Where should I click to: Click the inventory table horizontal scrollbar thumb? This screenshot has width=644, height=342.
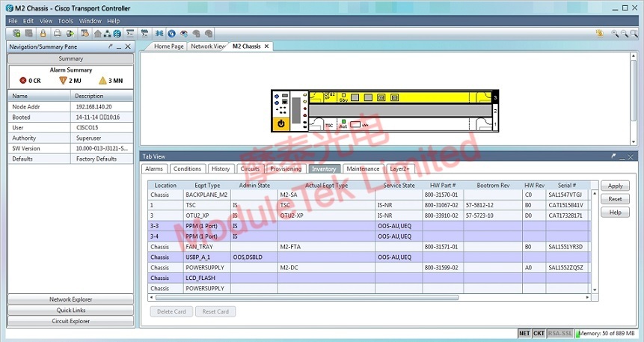click(307, 297)
